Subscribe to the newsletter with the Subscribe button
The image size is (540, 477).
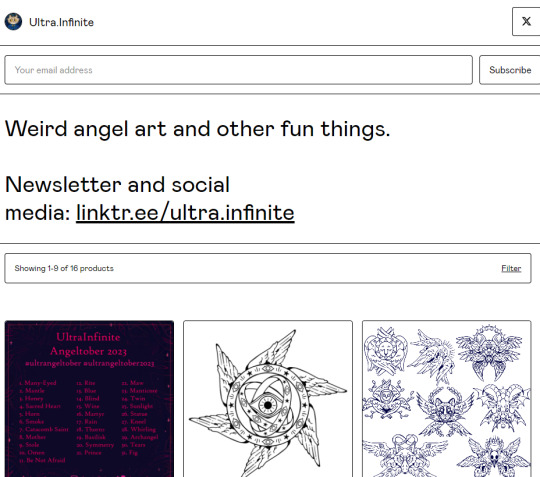pos(510,70)
